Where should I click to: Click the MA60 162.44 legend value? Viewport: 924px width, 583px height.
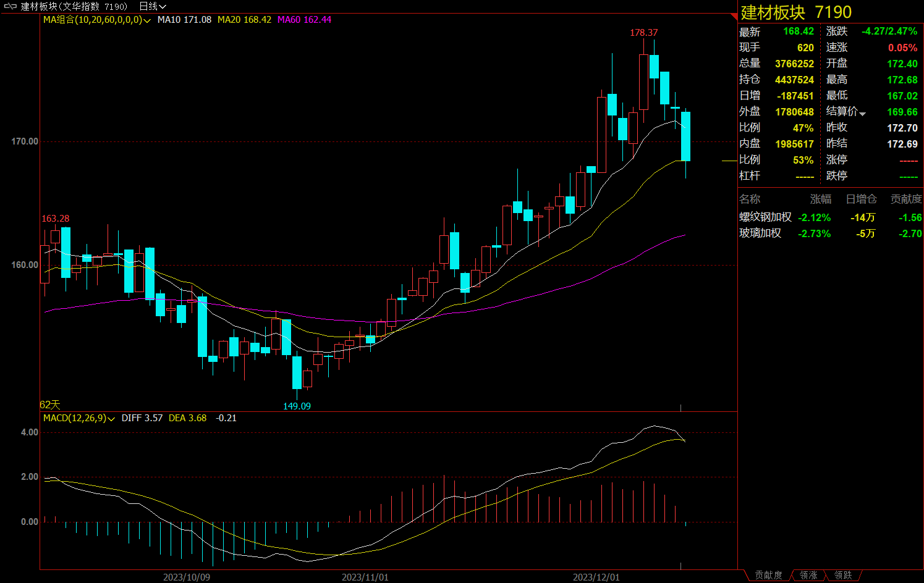(x=304, y=20)
